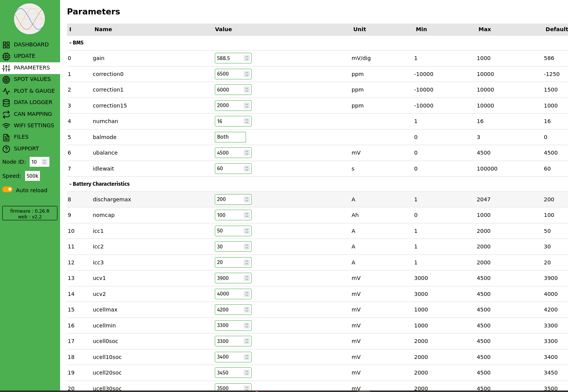Disable the Auto reload toggle

(x=8, y=190)
